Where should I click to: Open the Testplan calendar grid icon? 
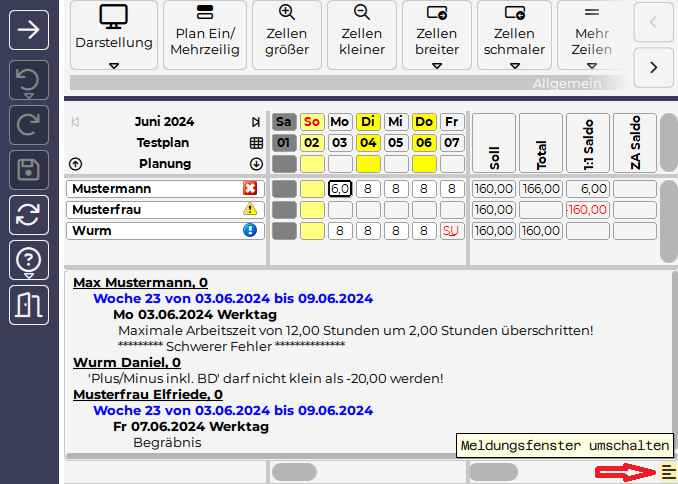pos(256,143)
